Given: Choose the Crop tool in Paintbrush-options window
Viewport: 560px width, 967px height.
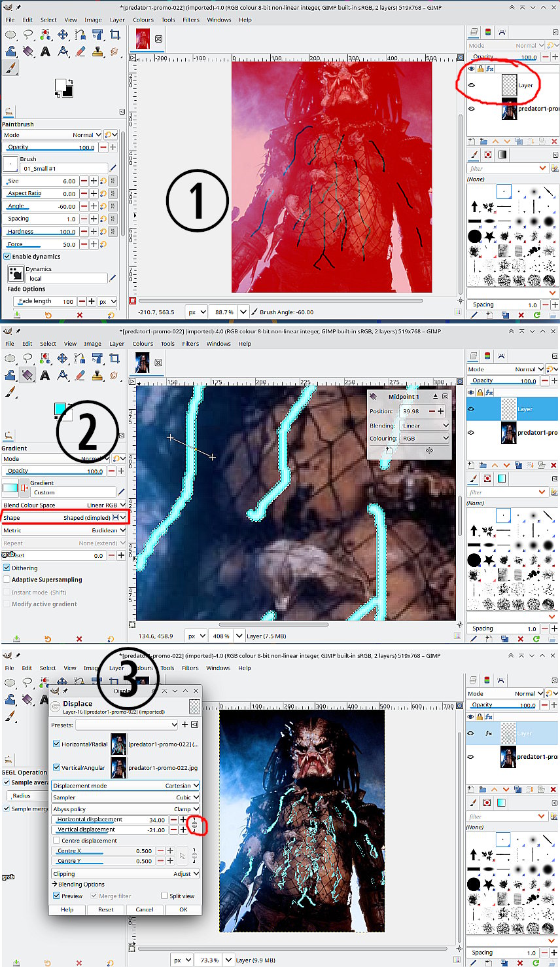Looking at the screenshot, I should coord(114,34).
